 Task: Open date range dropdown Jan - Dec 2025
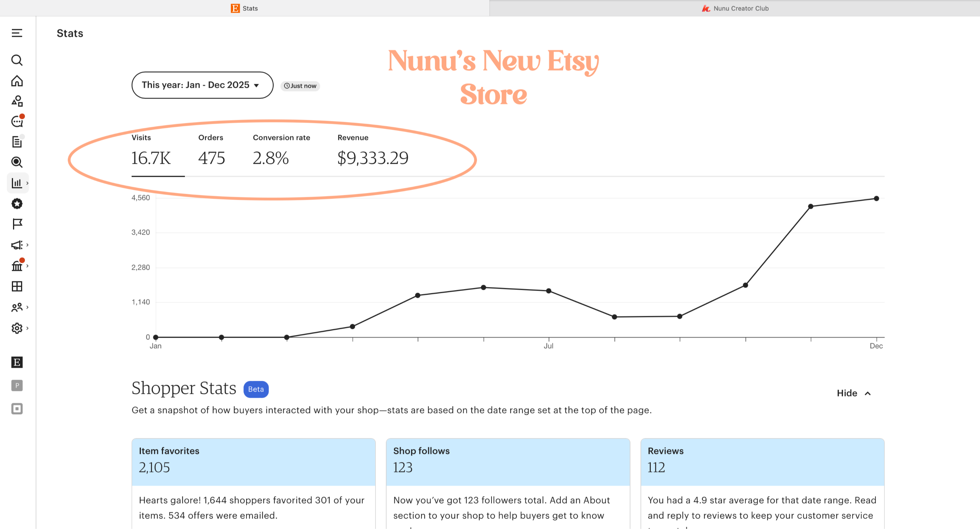[202, 85]
